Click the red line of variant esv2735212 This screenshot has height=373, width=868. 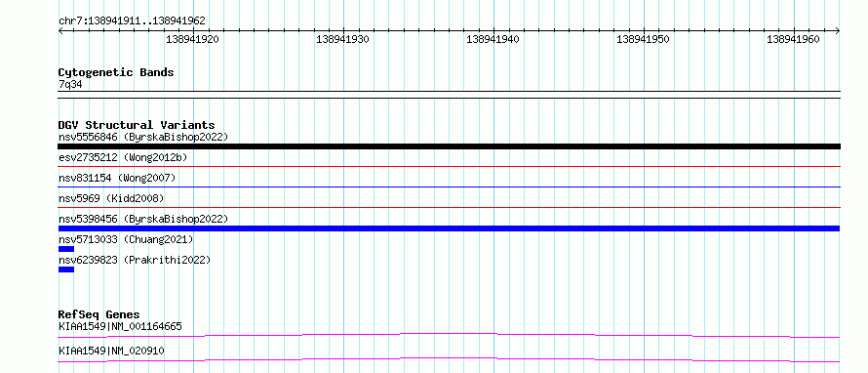tap(449, 166)
